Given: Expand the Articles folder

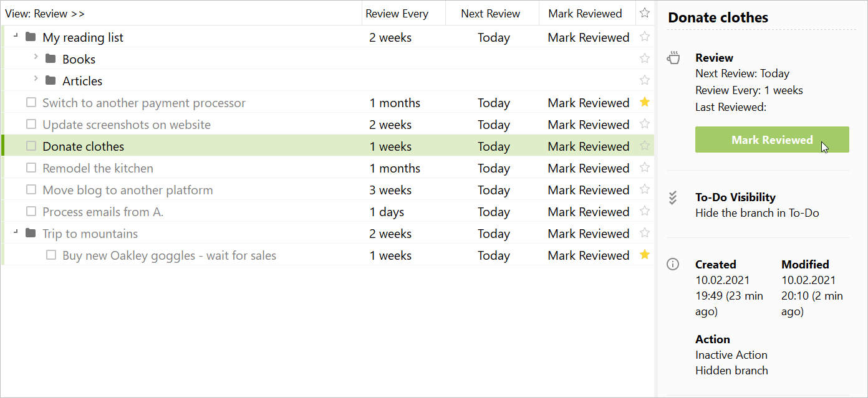Looking at the screenshot, I should 37,80.
